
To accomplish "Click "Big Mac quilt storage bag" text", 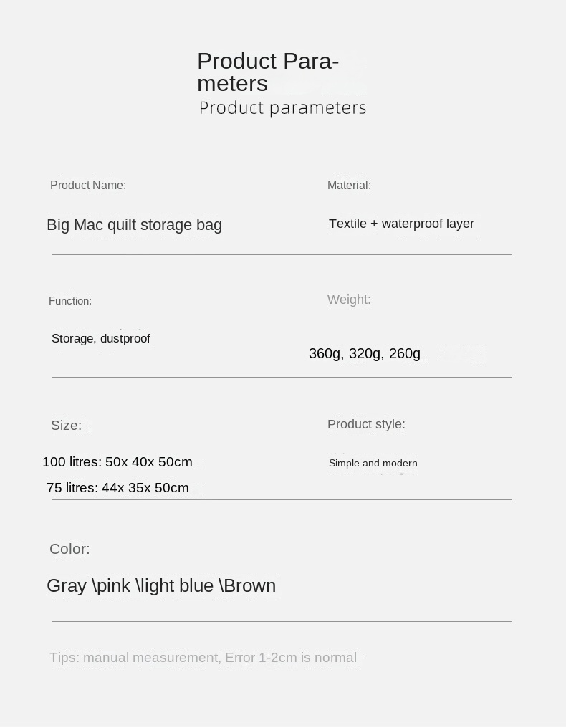I will (x=134, y=225).
